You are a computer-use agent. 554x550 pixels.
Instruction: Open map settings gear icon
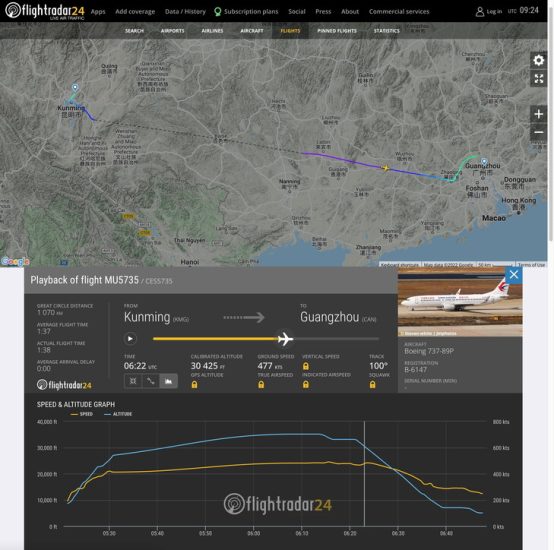(x=538, y=60)
